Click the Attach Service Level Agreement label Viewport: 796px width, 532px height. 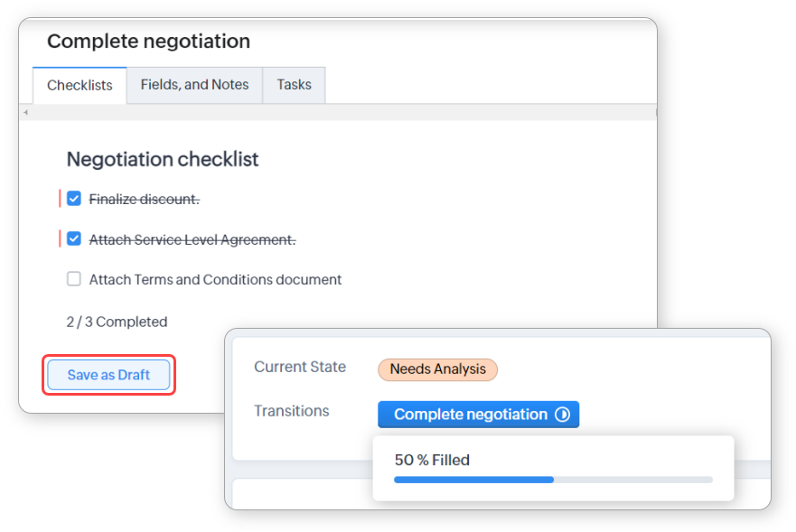point(192,240)
